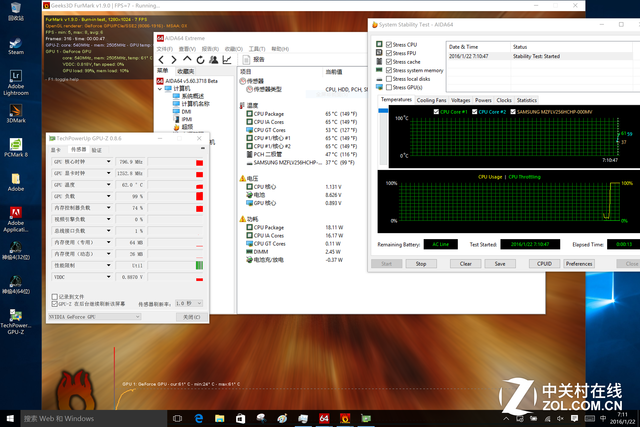The image size is (640, 427).
Task: Click Windows Start button
Action: click(x=10, y=418)
